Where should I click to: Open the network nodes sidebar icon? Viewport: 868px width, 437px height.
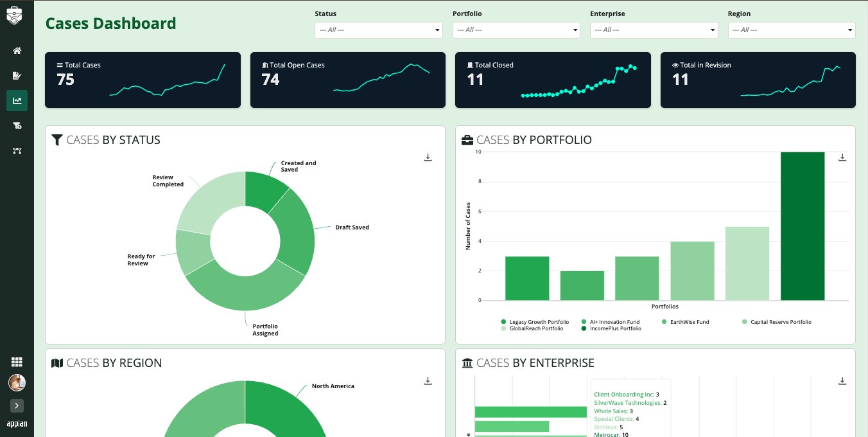tap(17, 151)
